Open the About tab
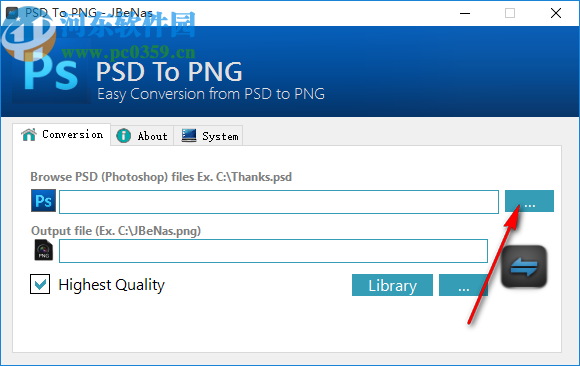The image size is (580, 366). 142,136
